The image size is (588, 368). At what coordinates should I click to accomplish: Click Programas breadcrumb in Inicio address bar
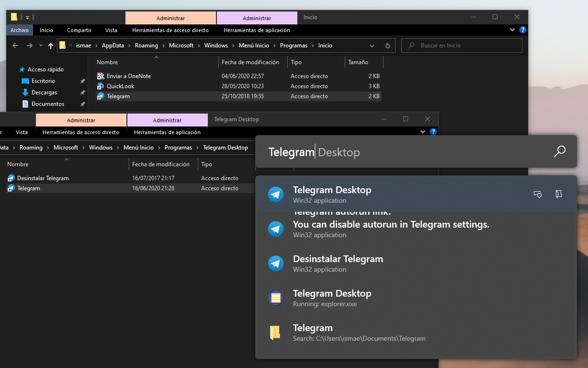[x=294, y=46]
